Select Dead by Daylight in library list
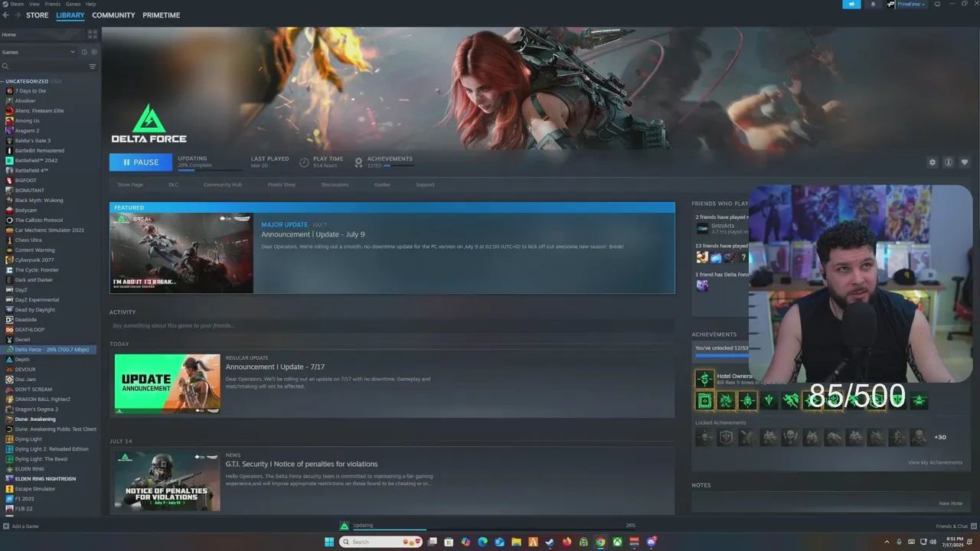This screenshot has height=551, width=980. 35,310
